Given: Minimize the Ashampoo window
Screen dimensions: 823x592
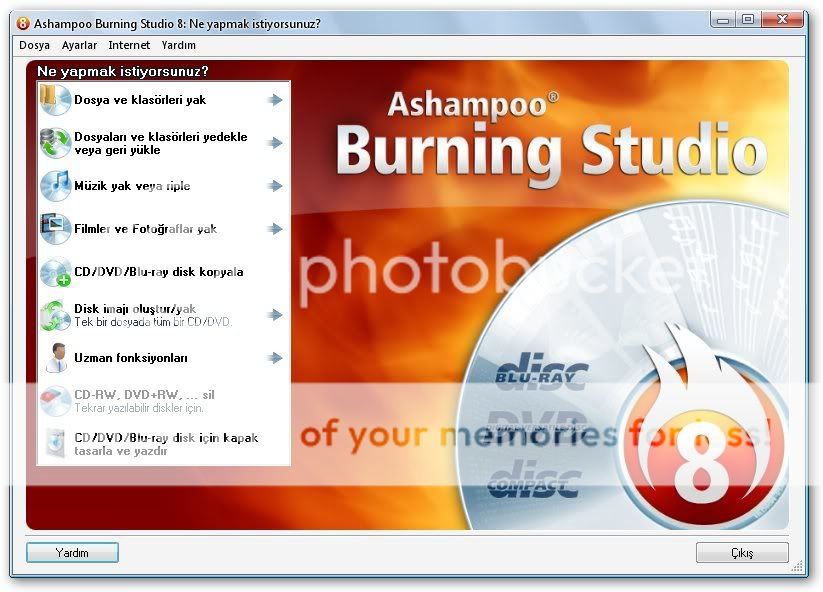Looking at the screenshot, I should tap(723, 20).
